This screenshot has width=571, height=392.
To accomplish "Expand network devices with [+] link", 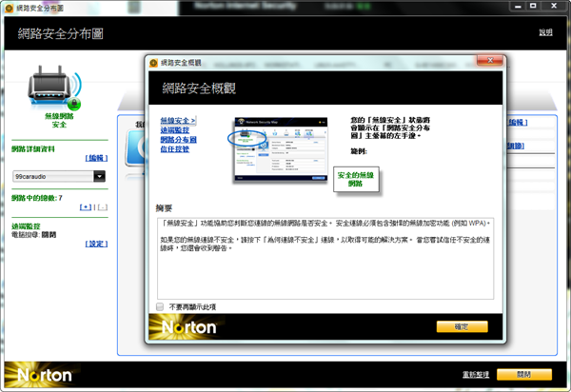I will click(x=86, y=207).
